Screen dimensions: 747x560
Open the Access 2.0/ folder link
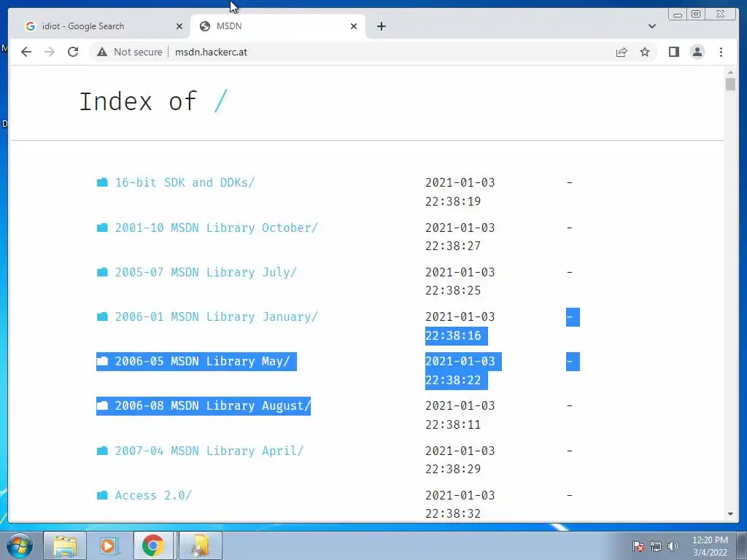tap(153, 495)
